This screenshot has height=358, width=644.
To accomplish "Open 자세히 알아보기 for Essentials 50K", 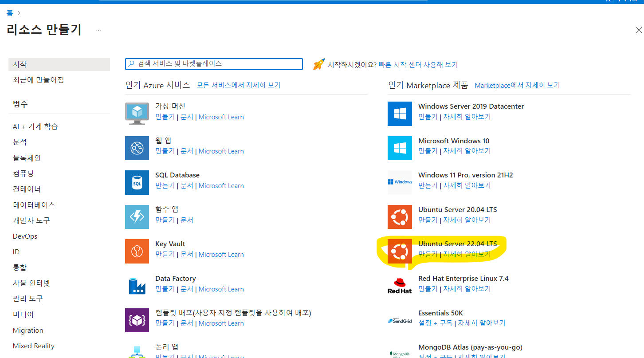I will 482,323.
